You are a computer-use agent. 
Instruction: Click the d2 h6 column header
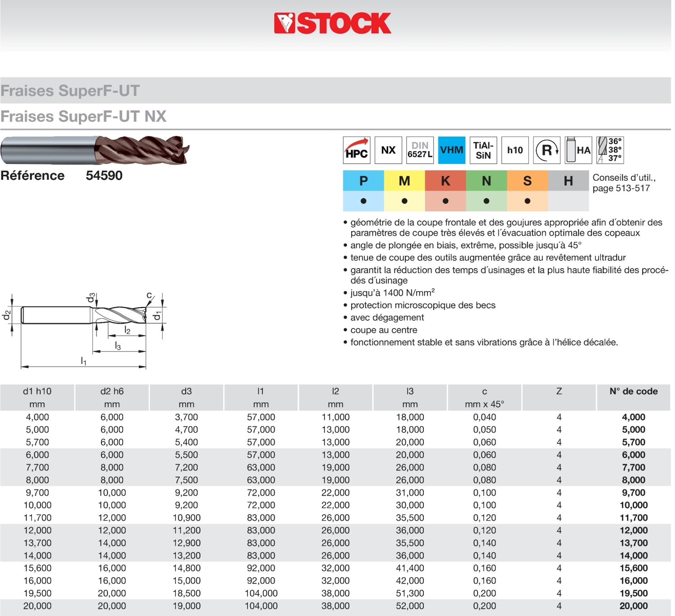click(x=112, y=397)
